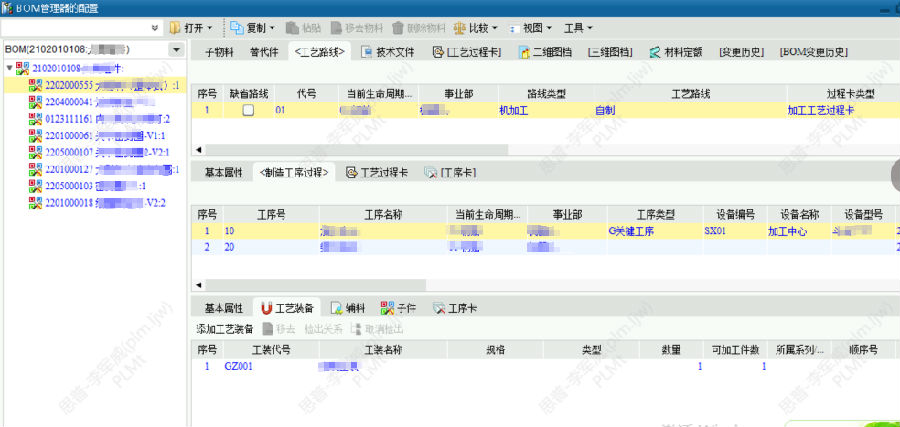The width and height of the screenshot is (900, 427).
Task: Switch to the 工艺装备 tab
Action: click(x=288, y=308)
